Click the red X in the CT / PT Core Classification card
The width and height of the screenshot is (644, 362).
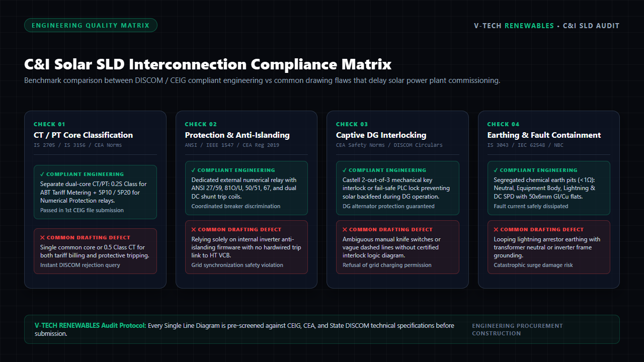tap(42, 238)
